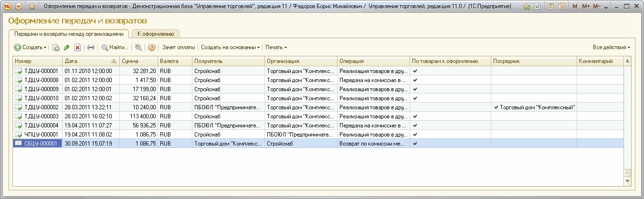The image size is (644, 199).
Task: Open the Favorites star in title bar
Action: coord(32,7)
